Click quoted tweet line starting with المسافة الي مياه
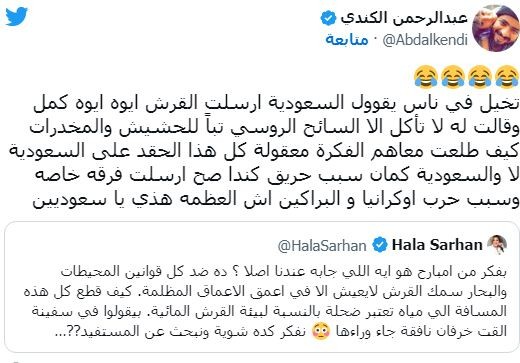The height and width of the screenshot is (363, 520). tap(269, 312)
